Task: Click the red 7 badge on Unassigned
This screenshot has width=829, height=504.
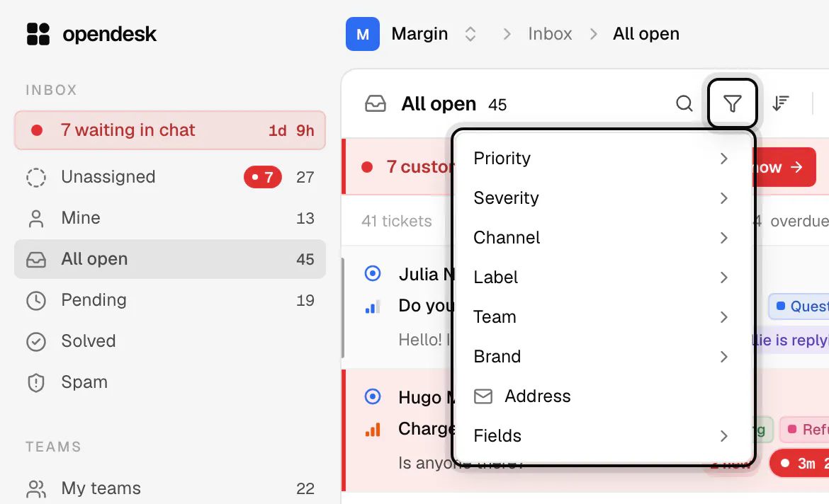Action: tap(263, 177)
